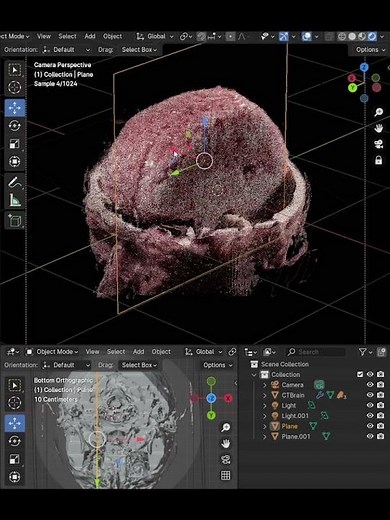Viewport: 390px width, 520px height.
Task: Open Global orientation dropdown in bottom viewport
Action: coord(203,352)
